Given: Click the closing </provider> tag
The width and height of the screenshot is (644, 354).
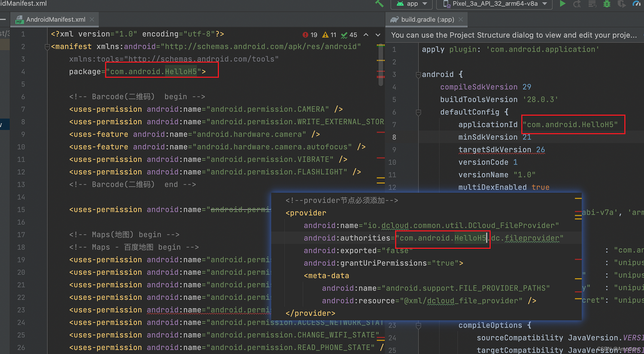Looking at the screenshot, I should (310, 313).
